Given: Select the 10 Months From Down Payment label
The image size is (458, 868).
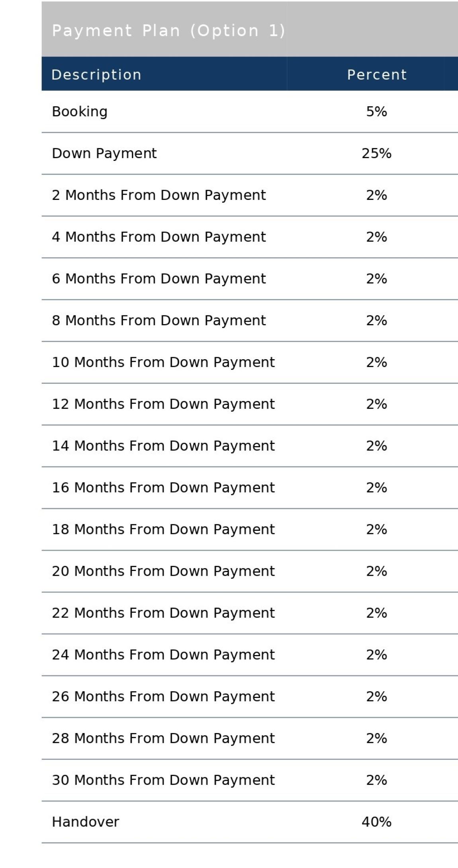Looking at the screenshot, I should (x=163, y=362).
